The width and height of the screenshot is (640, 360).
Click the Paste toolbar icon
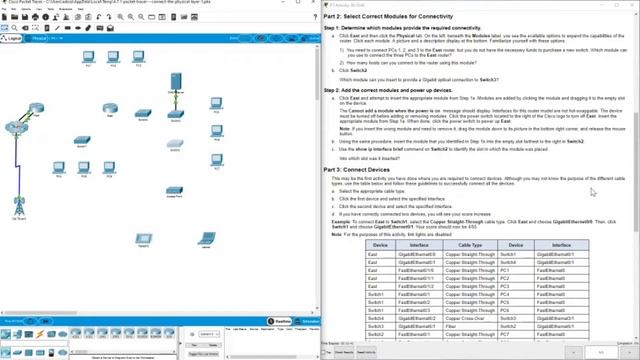(88, 17)
